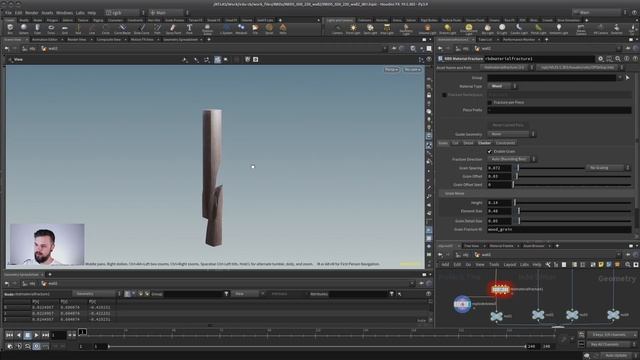The width and height of the screenshot is (640, 360).
Task: Click the Reset Cached Piece button
Action: point(508,125)
